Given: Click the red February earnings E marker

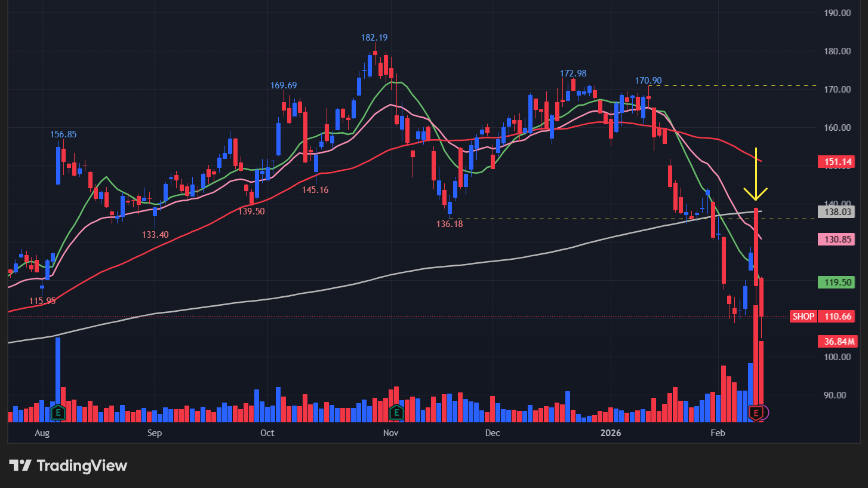Looking at the screenshot, I should (x=756, y=413).
